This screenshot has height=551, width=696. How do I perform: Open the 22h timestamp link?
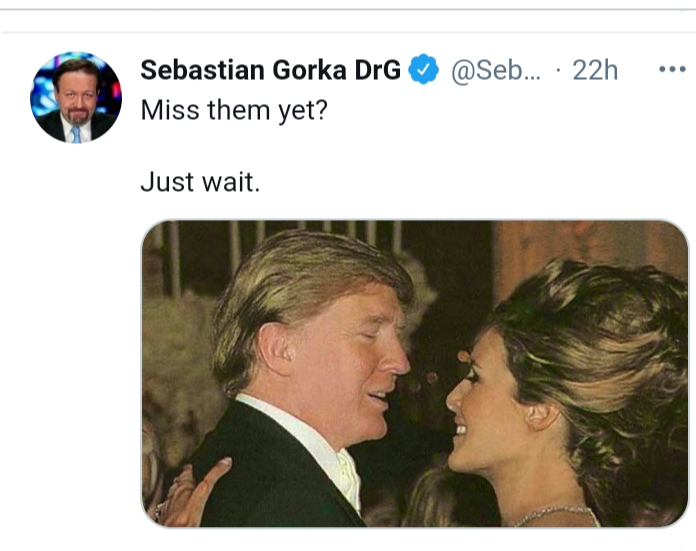pyautogui.click(x=595, y=69)
